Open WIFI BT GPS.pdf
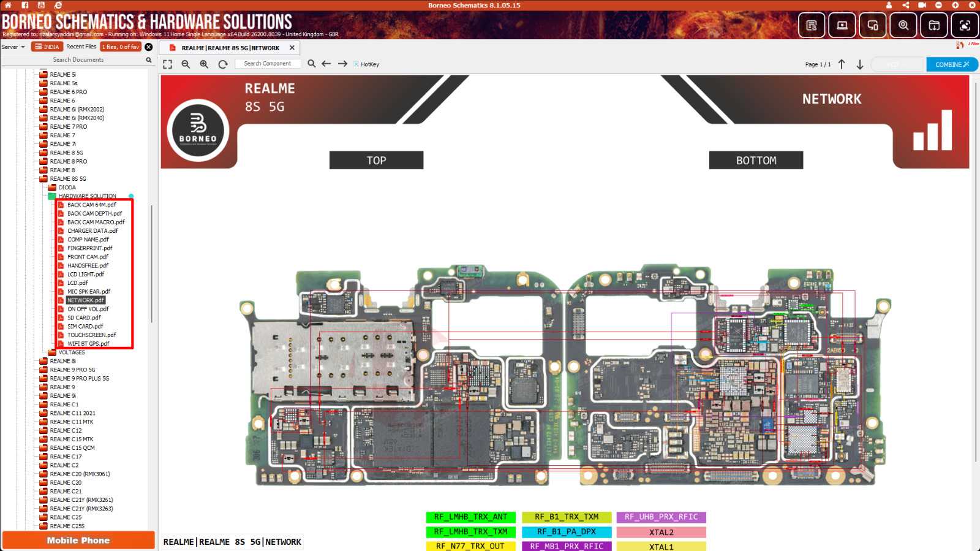Image resolution: width=980 pixels, height=551 pixels. tap(88, 344)
